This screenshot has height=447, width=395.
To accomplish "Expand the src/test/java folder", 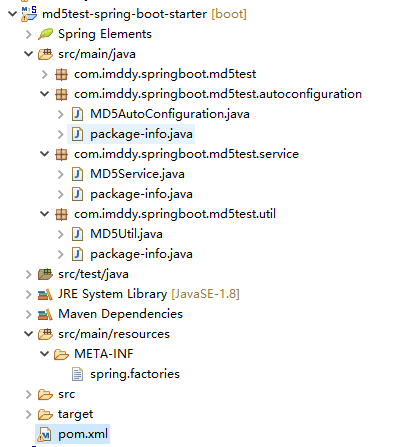I will (29, 274).
